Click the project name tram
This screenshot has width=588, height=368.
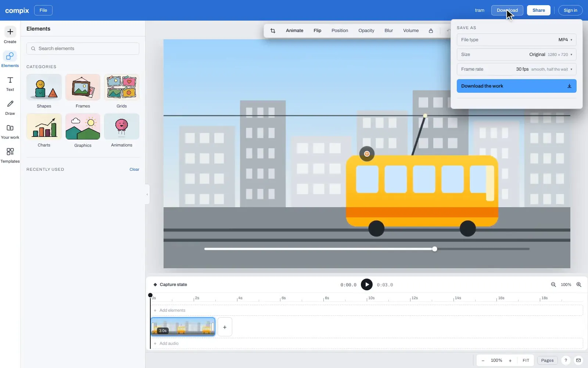(479, 10)
